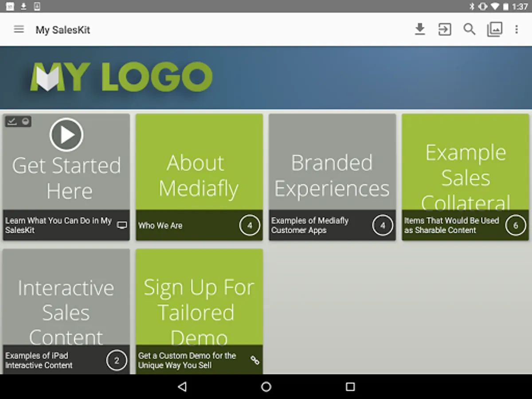Open the About Mediafly tile
This screenshot has height=399, width=532.
point(199,177)
